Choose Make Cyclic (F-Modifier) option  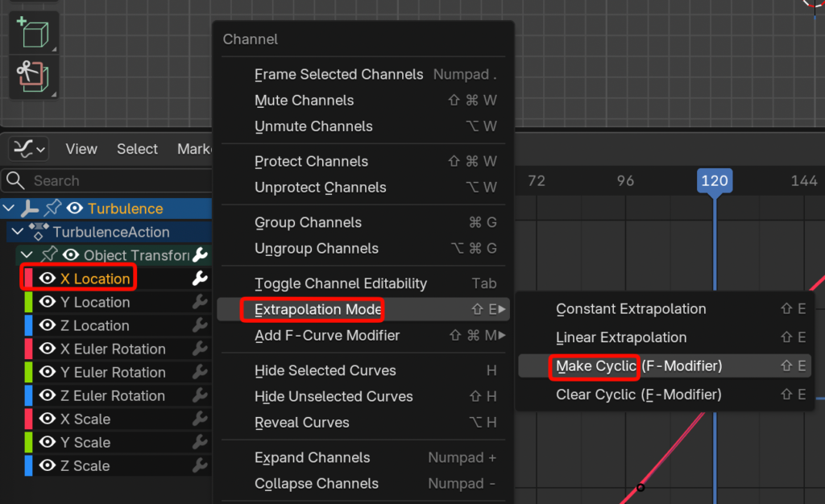(639, 366)
